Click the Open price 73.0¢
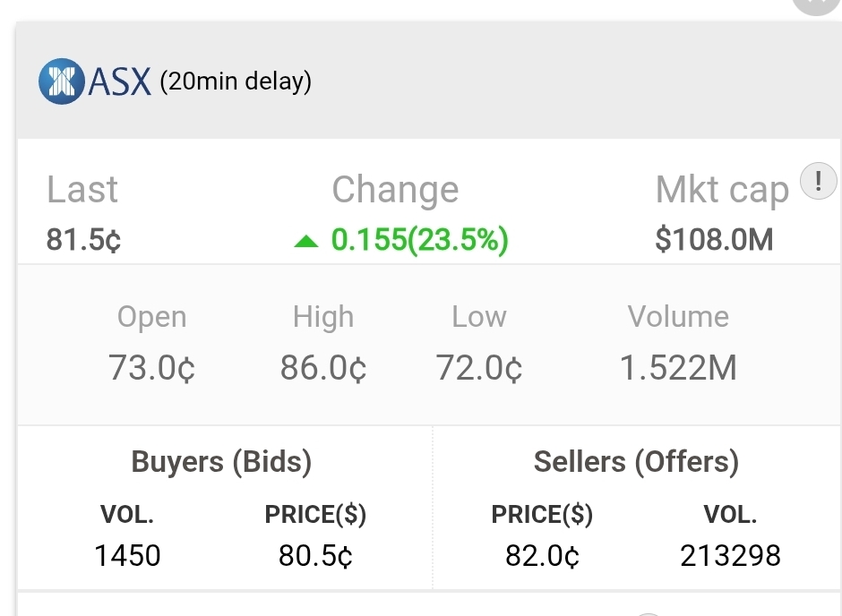842x616 pixels. (151, 367)
